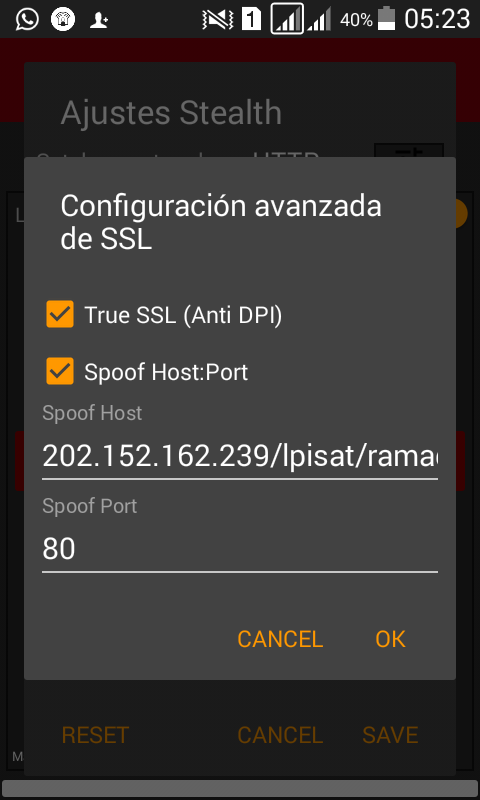Tap the SIM 1 indicator icon

pos(251,20)
